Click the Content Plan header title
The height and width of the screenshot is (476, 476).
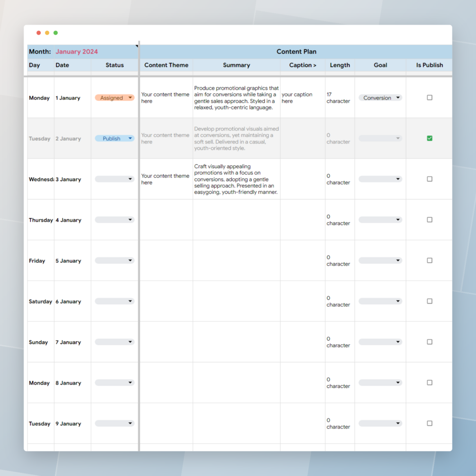tap(296, 52)
